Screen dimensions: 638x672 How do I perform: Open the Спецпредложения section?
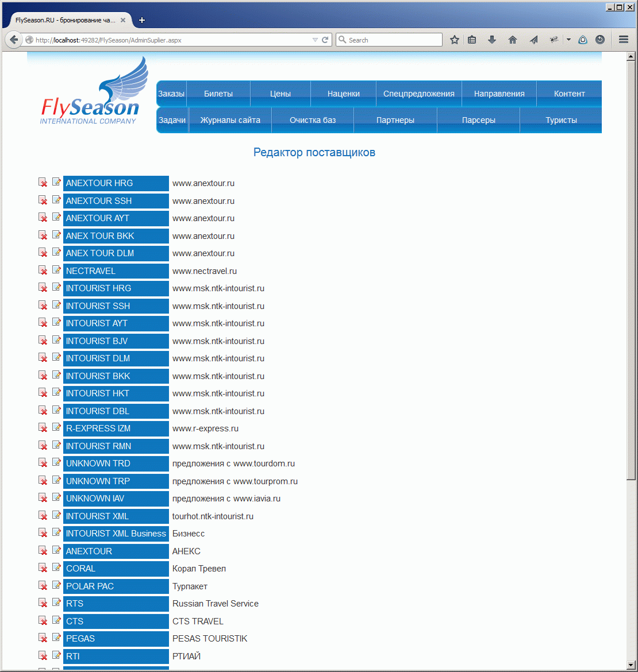[419, 94]
